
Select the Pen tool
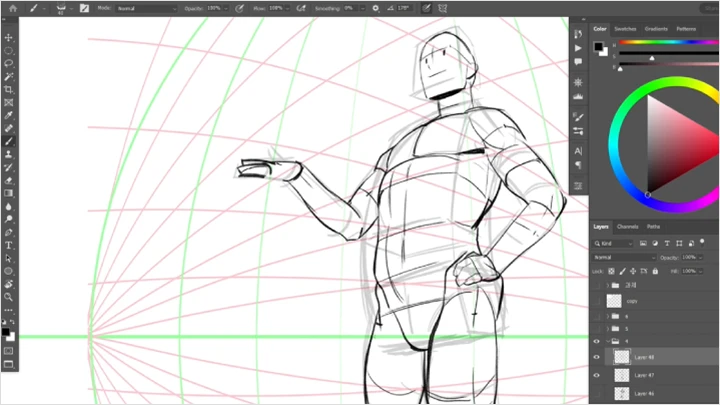[9, 232]
